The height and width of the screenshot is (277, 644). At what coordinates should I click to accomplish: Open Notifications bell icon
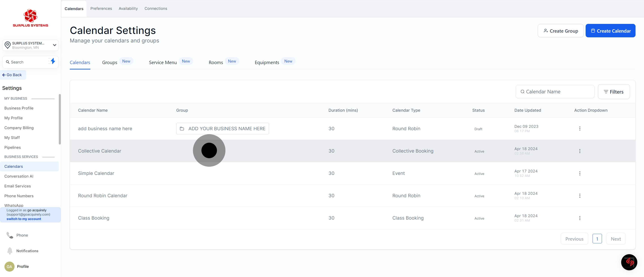[x=10, y=251]
